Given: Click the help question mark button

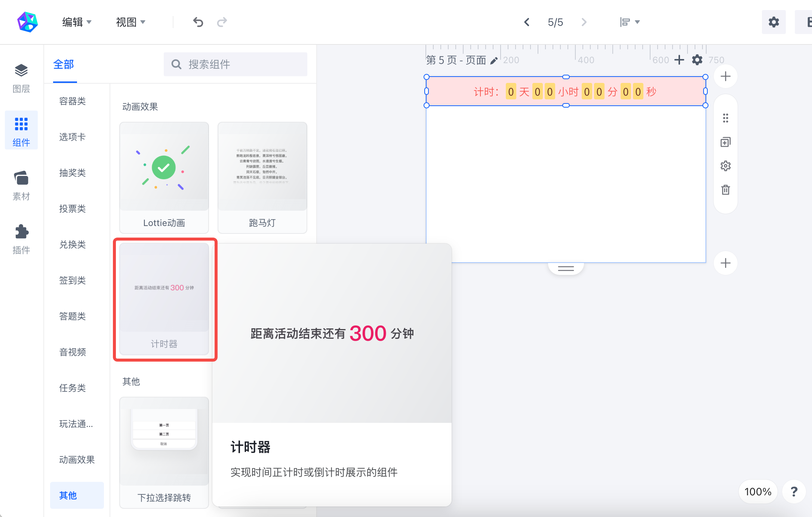Looking at the screenshot, I should [x=794, y=492].
